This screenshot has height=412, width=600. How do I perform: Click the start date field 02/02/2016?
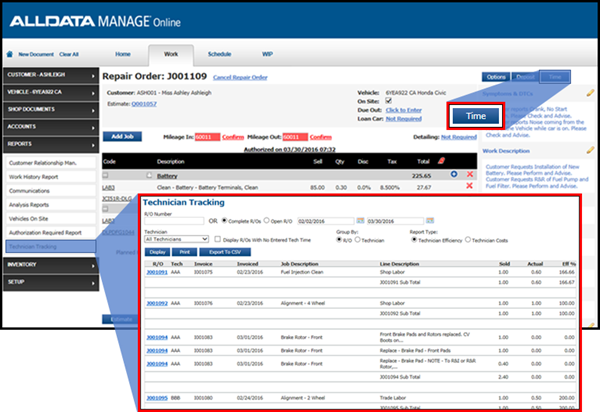coord(326,221)
